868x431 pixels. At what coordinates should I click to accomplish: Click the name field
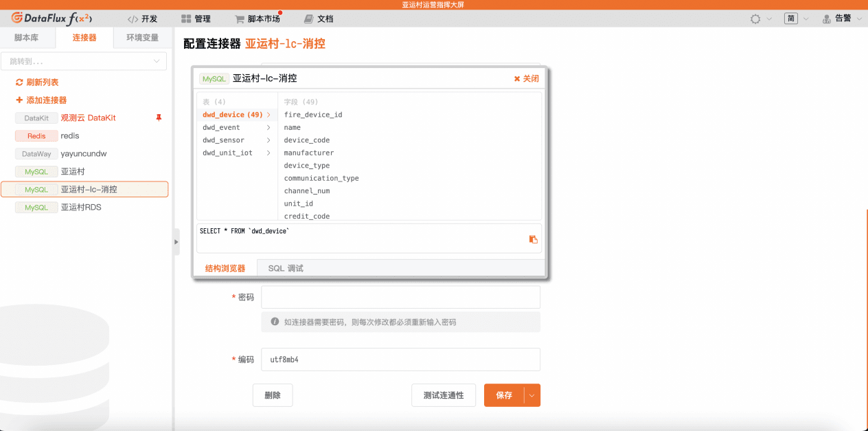pyautogui.click(x=293, y=128)
